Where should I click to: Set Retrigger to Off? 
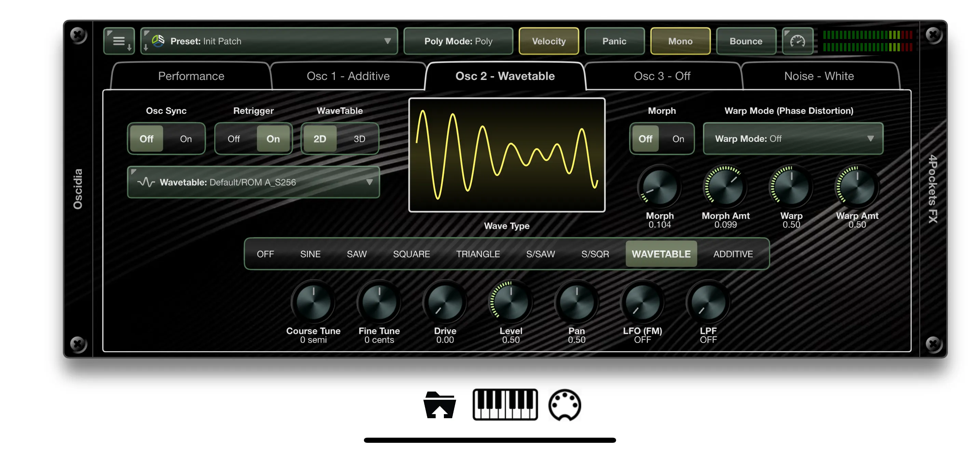(x=234, y=139)
